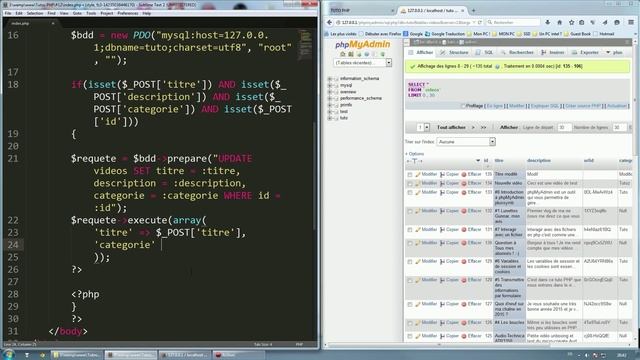
Task: Click the Tout afficher button
Action: (451, 127)
